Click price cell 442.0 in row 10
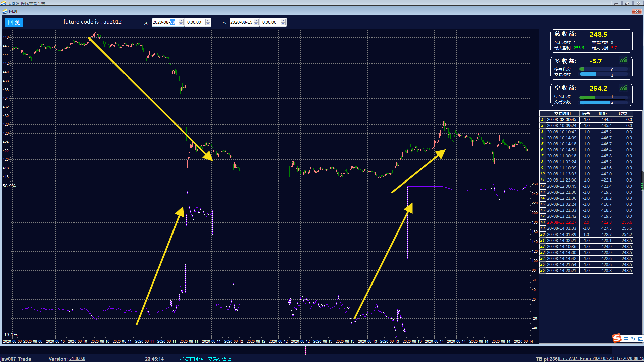 603,174
